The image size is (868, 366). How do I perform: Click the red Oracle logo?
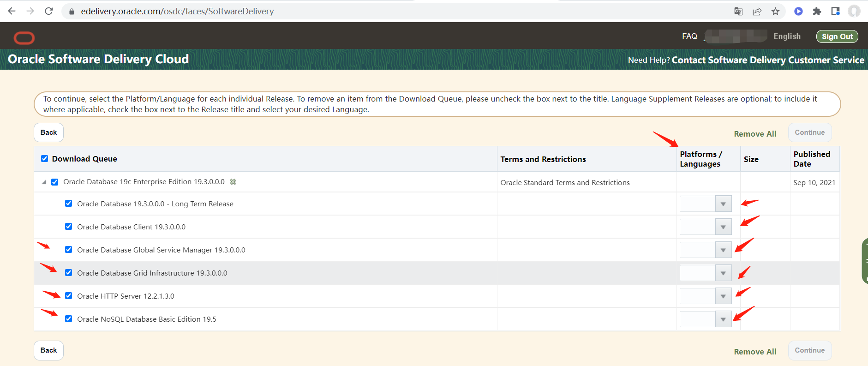(x=24, y=38)
